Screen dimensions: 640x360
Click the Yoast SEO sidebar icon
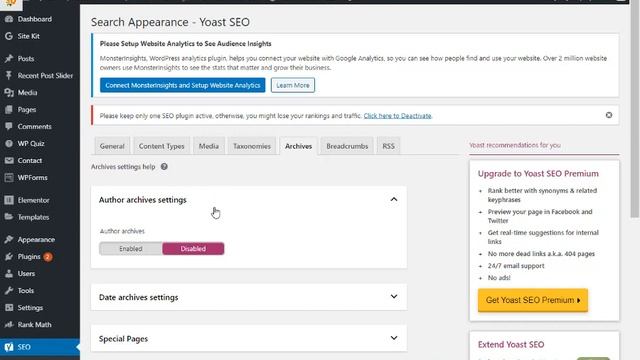[9, 347]
